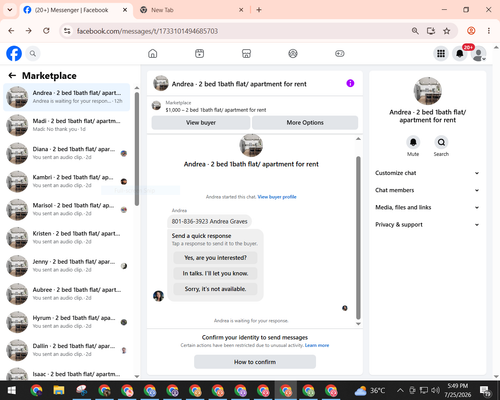Image resolution: width=500 pixels, height=400 pixels.
Task: Expand the Privacy & support section
Action: tap(427, 225)
